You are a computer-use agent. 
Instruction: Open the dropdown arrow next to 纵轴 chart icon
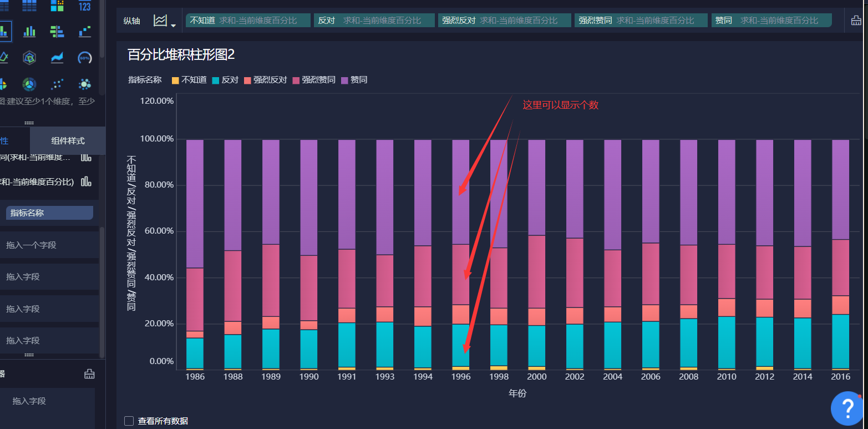[174, 25]
